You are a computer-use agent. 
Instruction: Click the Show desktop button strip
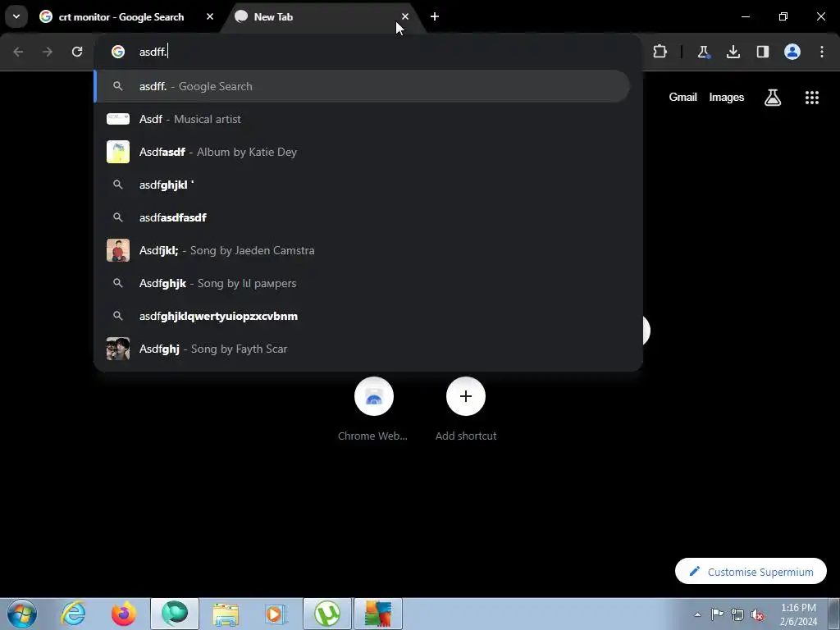point(834,614)
